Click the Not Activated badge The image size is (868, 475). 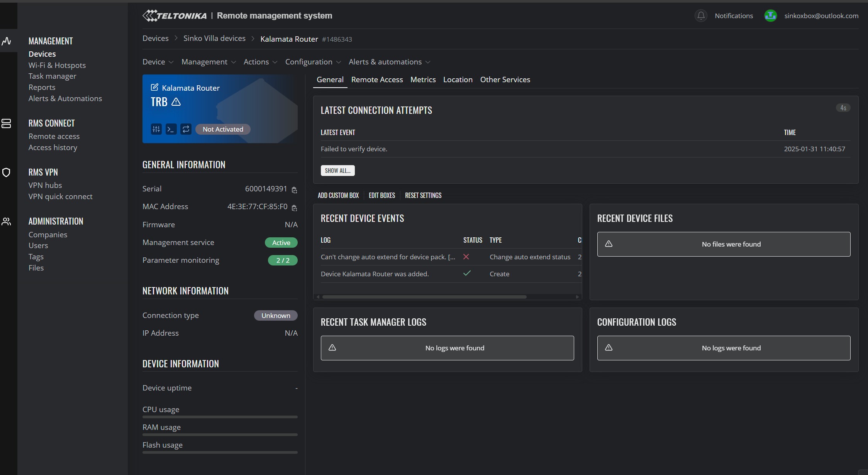coord(223,129)
